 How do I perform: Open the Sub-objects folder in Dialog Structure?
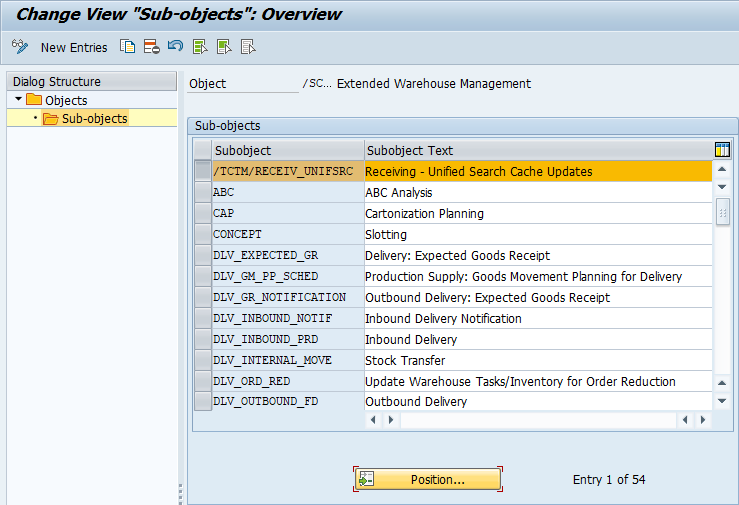click(x=94, y=119)
